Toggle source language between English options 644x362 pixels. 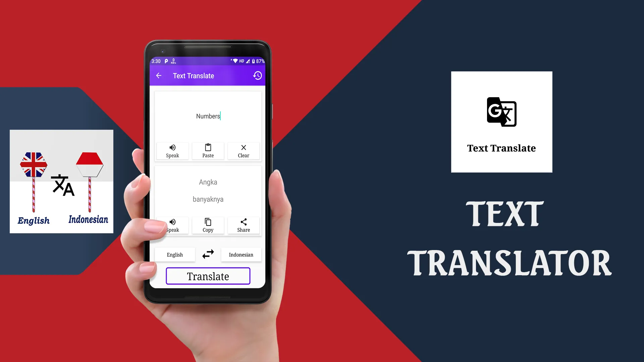(175, 255)
